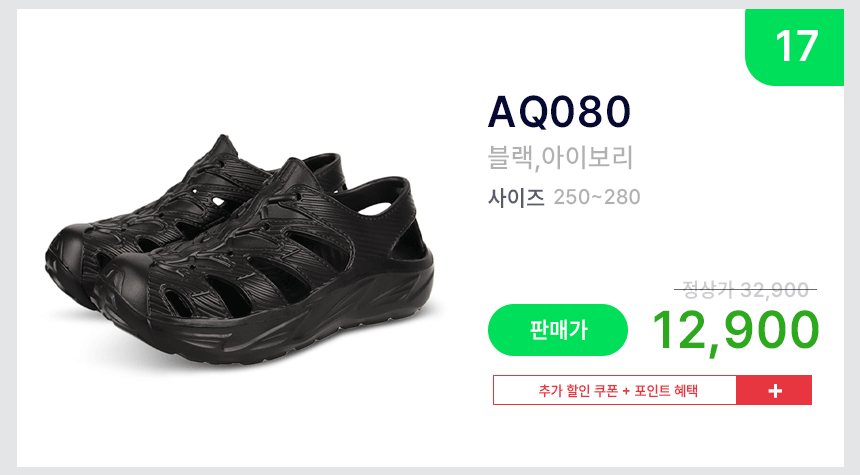Select the 판매가 green pill button

pos(558,330)
